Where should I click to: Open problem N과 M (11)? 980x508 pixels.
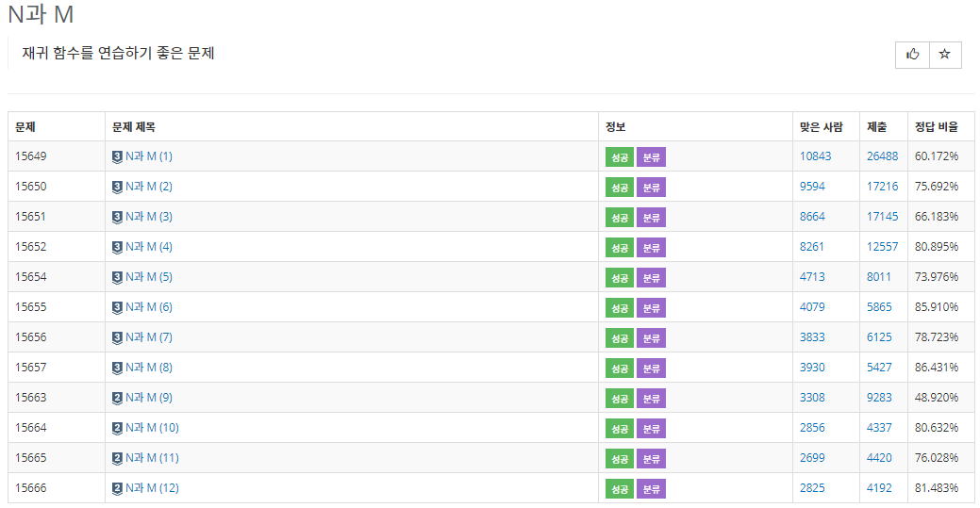(x=152, y=457)
